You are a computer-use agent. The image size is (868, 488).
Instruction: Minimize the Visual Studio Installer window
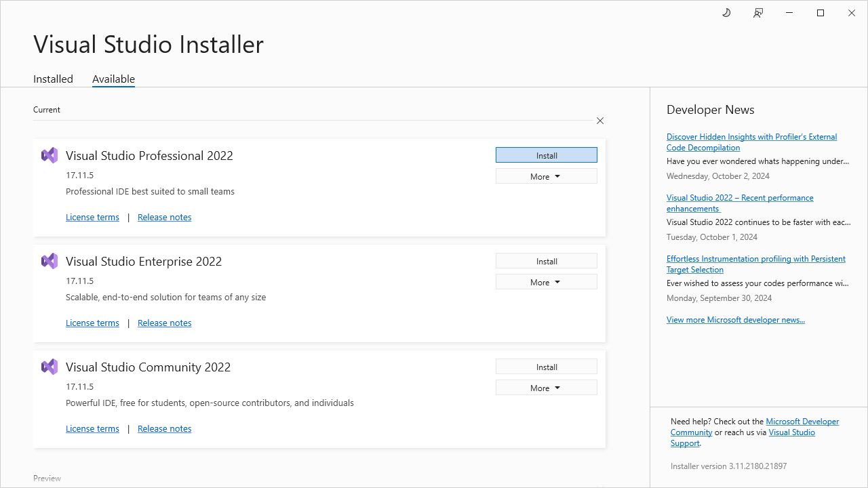point(789,13)
